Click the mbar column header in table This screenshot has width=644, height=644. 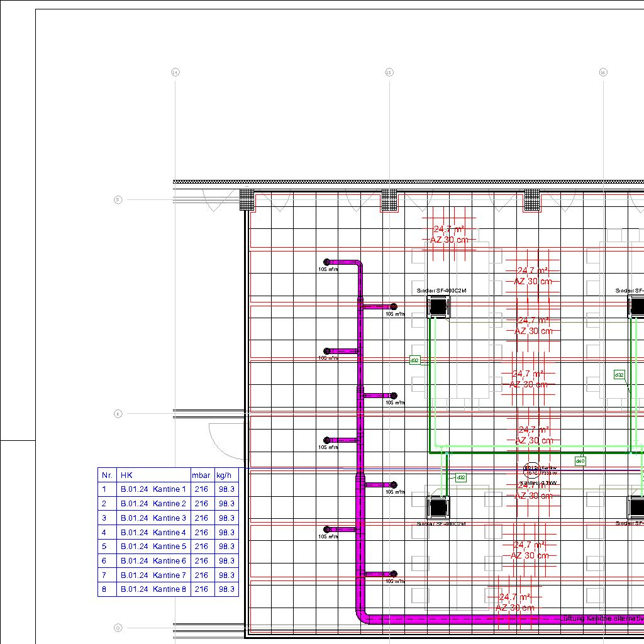201,475
